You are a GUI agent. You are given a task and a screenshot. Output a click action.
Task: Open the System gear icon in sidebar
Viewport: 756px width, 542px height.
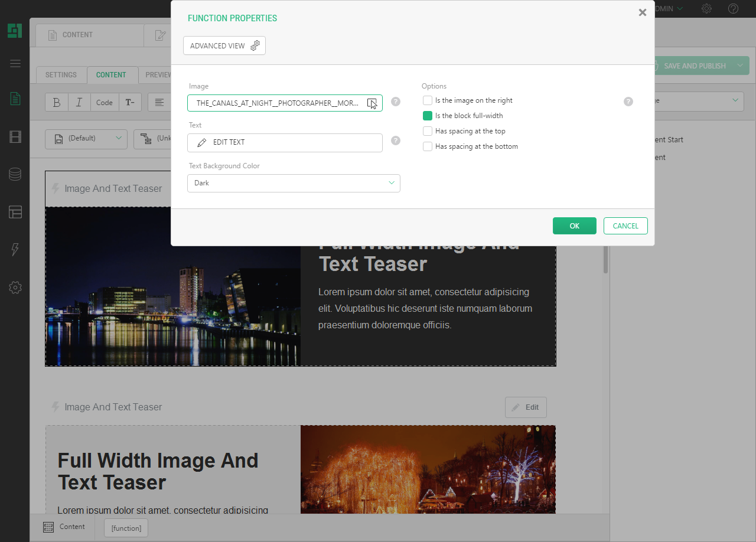(15, 288)
